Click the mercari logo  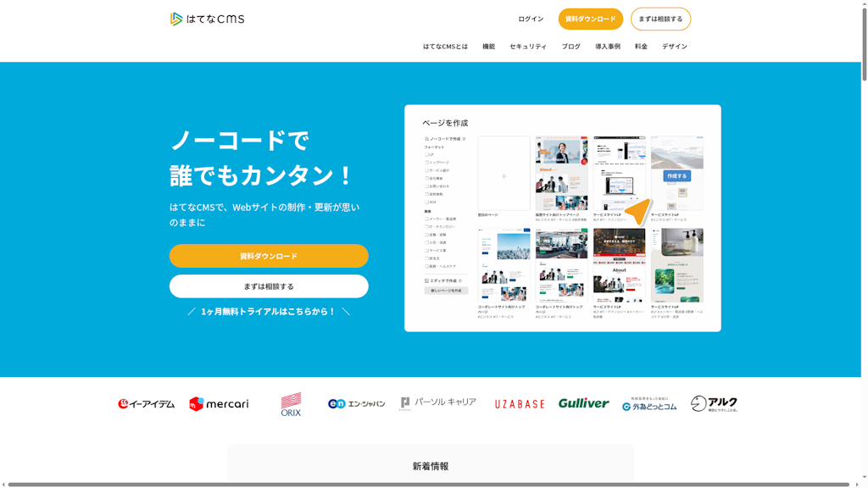click(x=219, y=404)
